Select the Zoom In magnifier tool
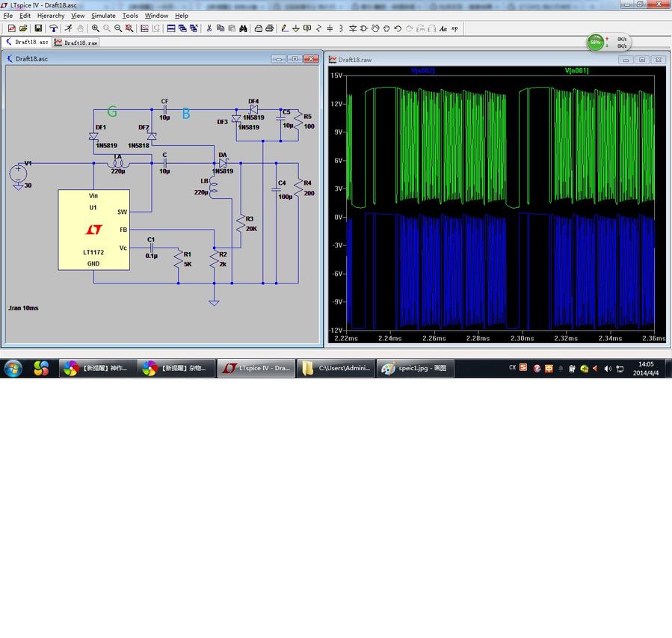The image size is (672, 638). 95,28
